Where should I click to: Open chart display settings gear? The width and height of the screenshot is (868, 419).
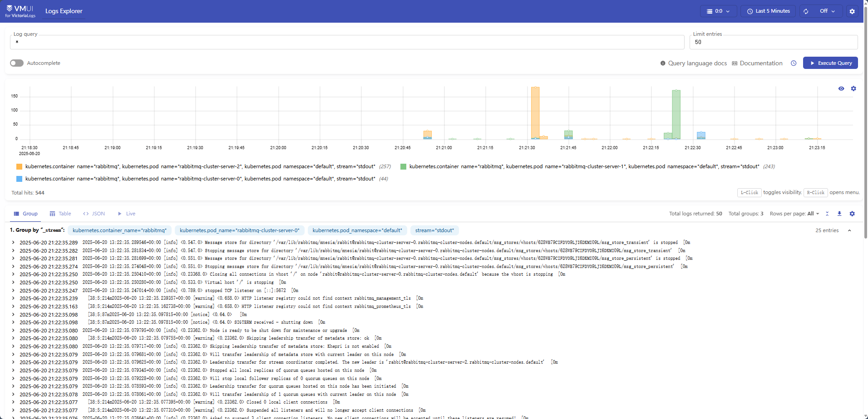point(854,88)
